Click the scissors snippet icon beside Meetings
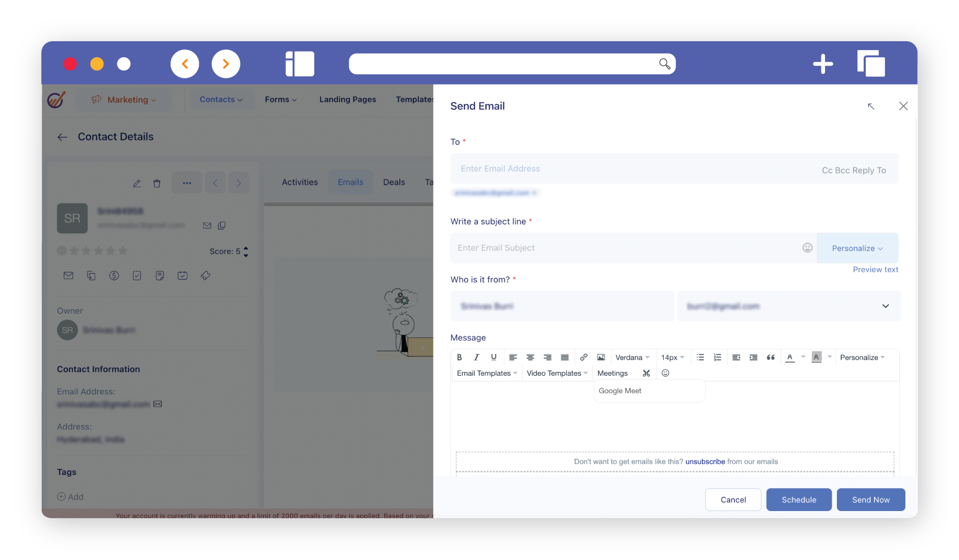The height and width of the screenshot is (560, 959). tap(646, 373)
